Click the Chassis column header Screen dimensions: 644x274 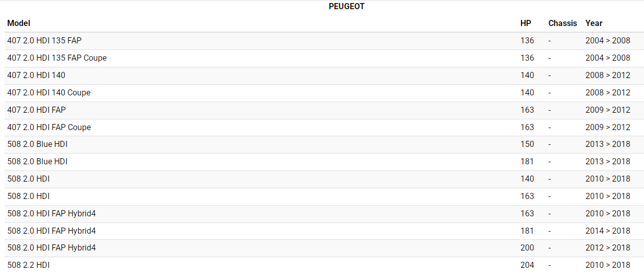coord(562,23)
